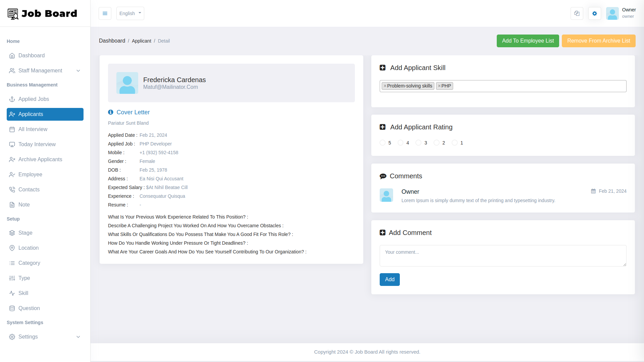Go to the Dashboard breadcrumb link

[x=112, y=41]
